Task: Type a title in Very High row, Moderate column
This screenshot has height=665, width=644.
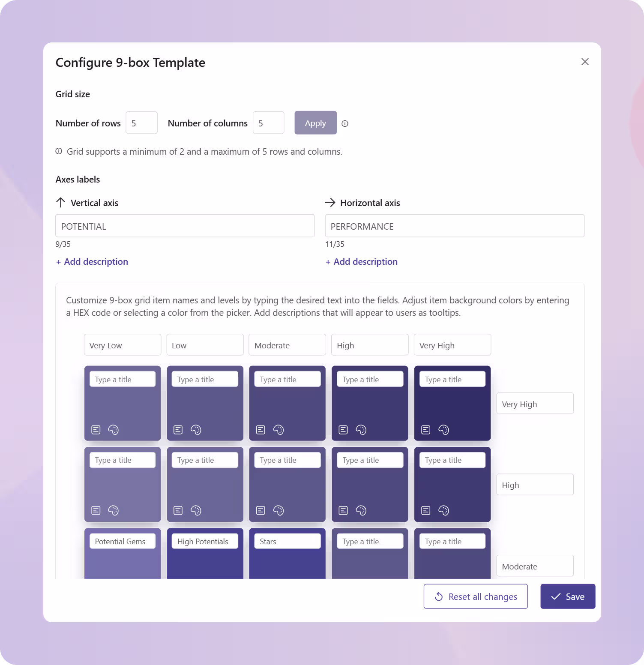Action: tap(288, 379)
